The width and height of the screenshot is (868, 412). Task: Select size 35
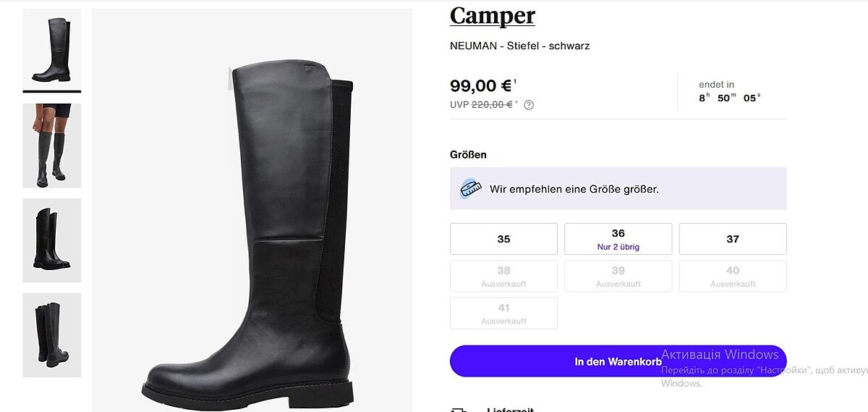coord(503,239)
